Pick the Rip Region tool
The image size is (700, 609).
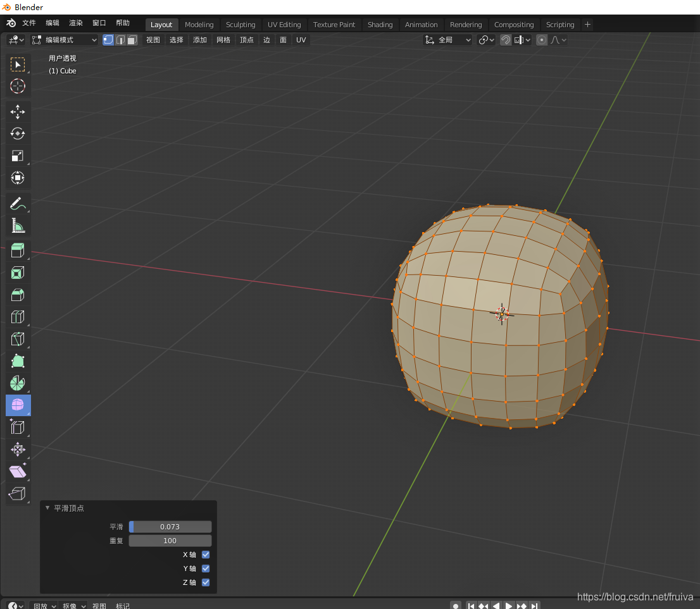18,493
